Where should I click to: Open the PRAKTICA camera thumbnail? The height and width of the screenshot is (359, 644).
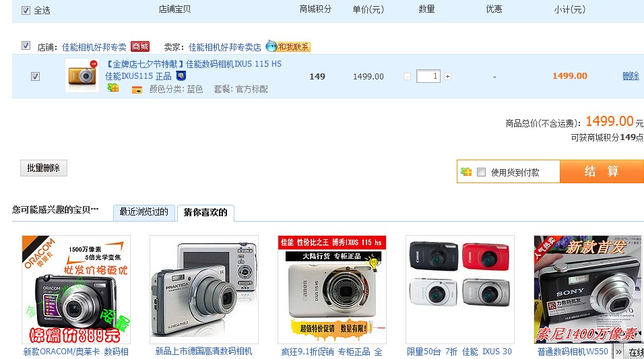[204, 290]
